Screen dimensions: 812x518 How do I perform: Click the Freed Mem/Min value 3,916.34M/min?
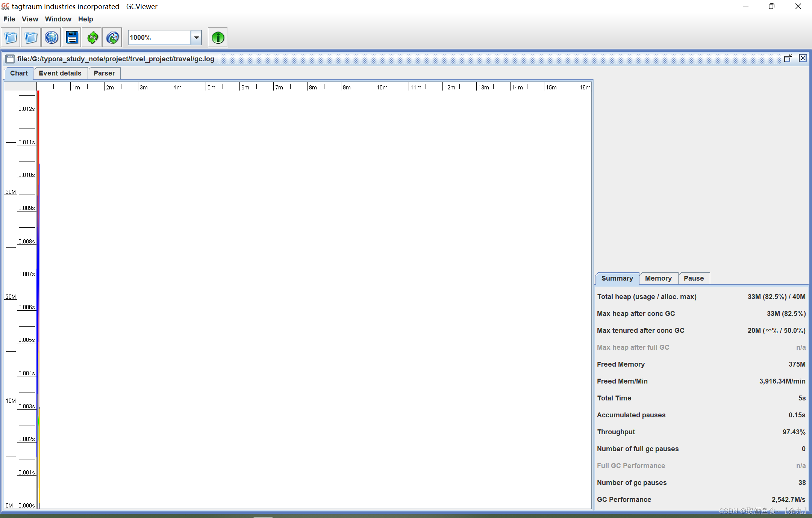(782, 381)
